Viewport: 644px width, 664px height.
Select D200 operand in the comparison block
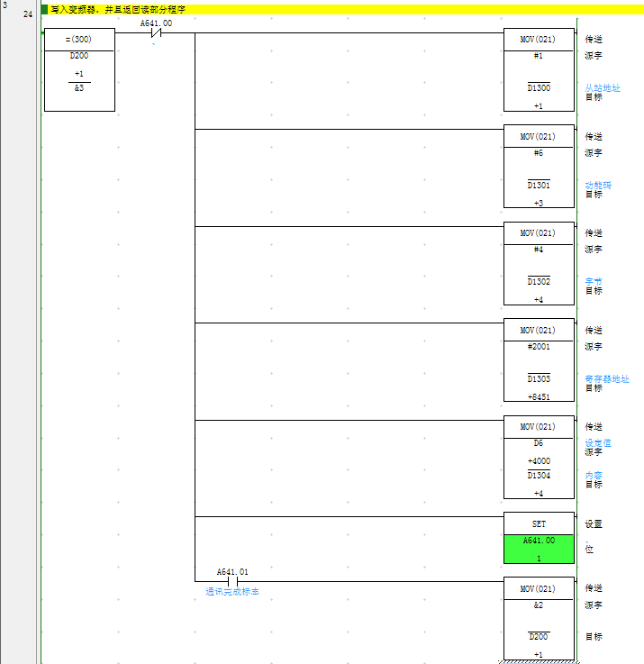(x=79, y=56)
